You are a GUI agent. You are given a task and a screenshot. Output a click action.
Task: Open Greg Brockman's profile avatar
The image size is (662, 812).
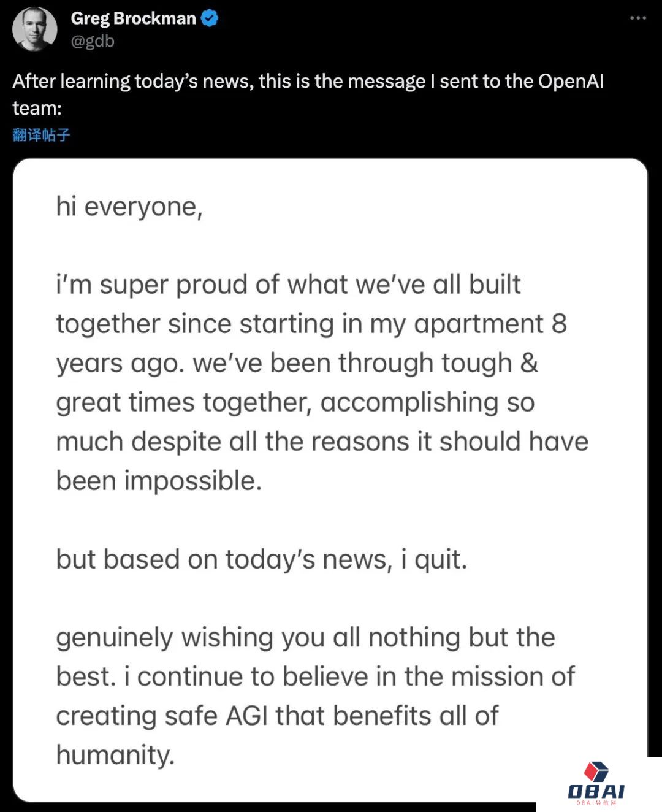pyautogui.click(x=35, y=29)
